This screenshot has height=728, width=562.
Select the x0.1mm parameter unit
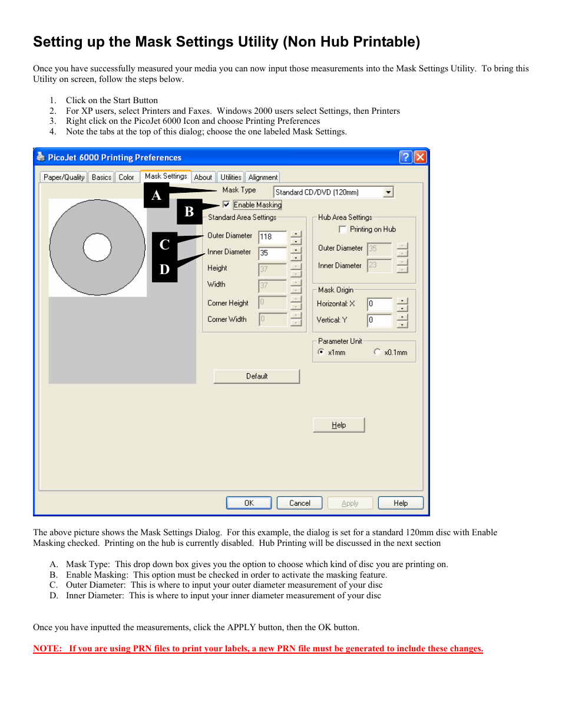click(377, 352)
